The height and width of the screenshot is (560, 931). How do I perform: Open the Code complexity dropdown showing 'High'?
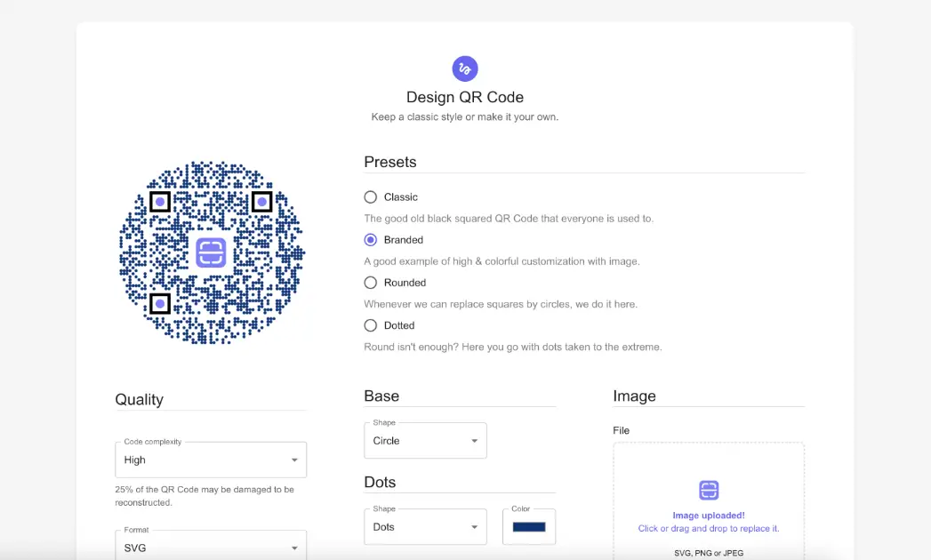pos(210,459)
